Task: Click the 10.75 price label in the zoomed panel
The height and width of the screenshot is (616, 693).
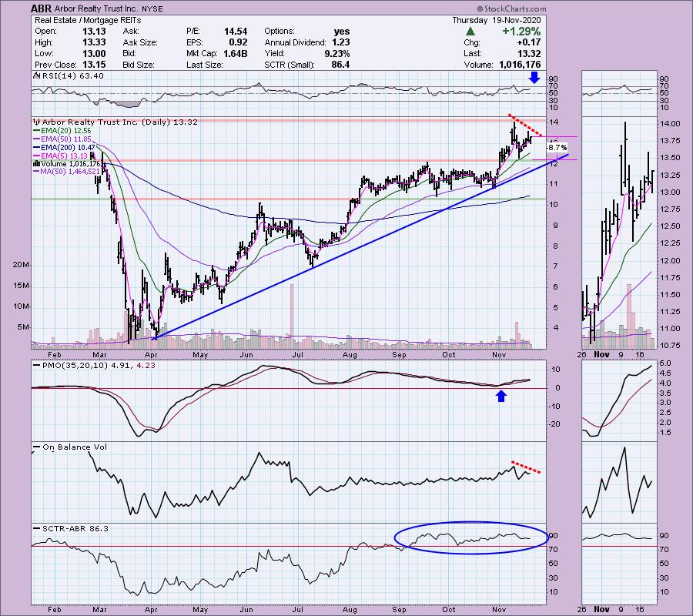Action: pyautogui.click(x=670, y=346)
